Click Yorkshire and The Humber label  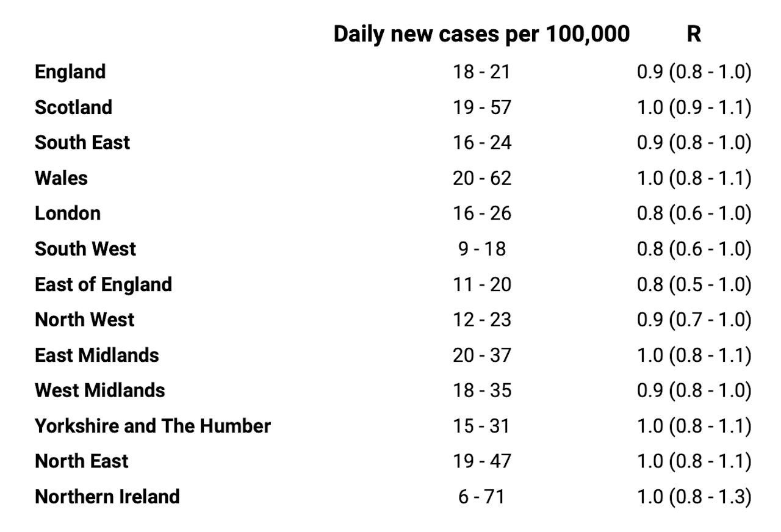tap(153, 426)
